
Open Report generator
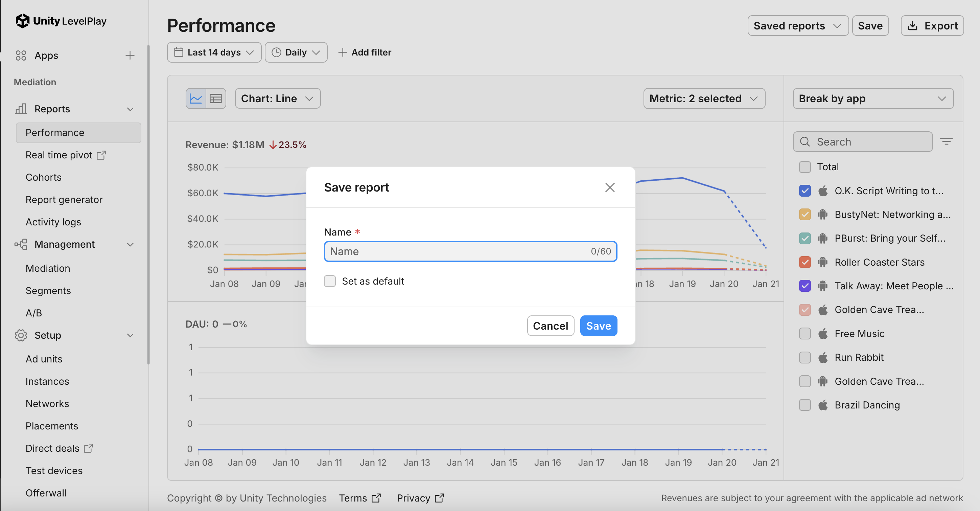coord(64,200)
